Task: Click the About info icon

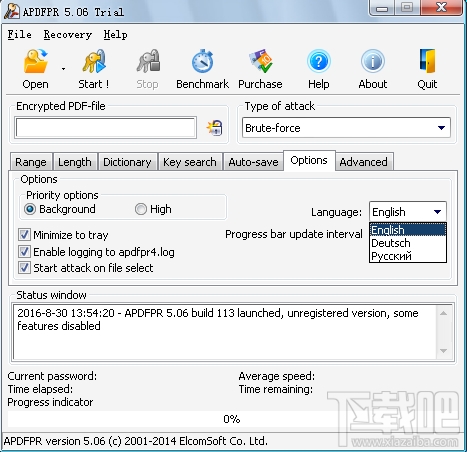Action: tap(373, 61)
